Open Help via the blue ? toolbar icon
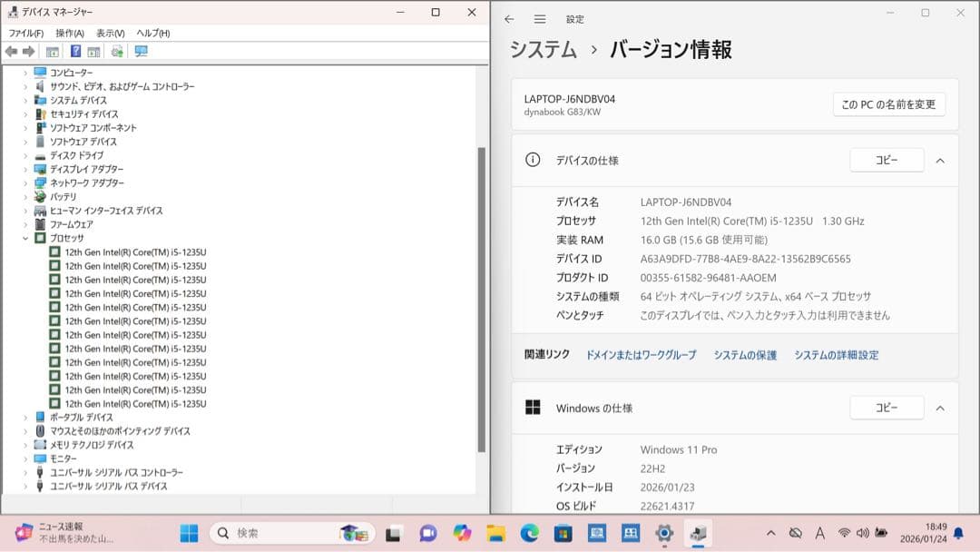The width and height of the screenshot is (980, 552). [x=76, y=52]
